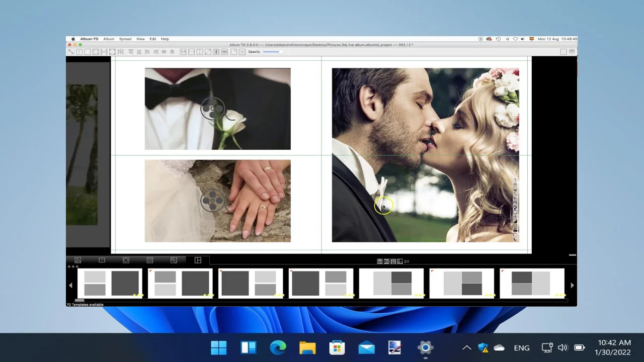Image resolution: width=644 pixels, height=362 pixels.
Task: Click the align right edges icon
Action: 155,52
